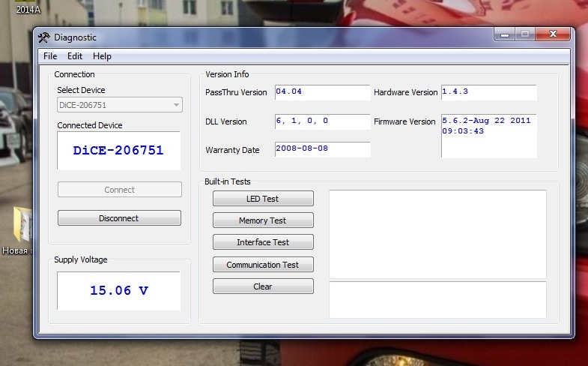Run the Memory Test

pyautogui.click(x=263, y=220)
